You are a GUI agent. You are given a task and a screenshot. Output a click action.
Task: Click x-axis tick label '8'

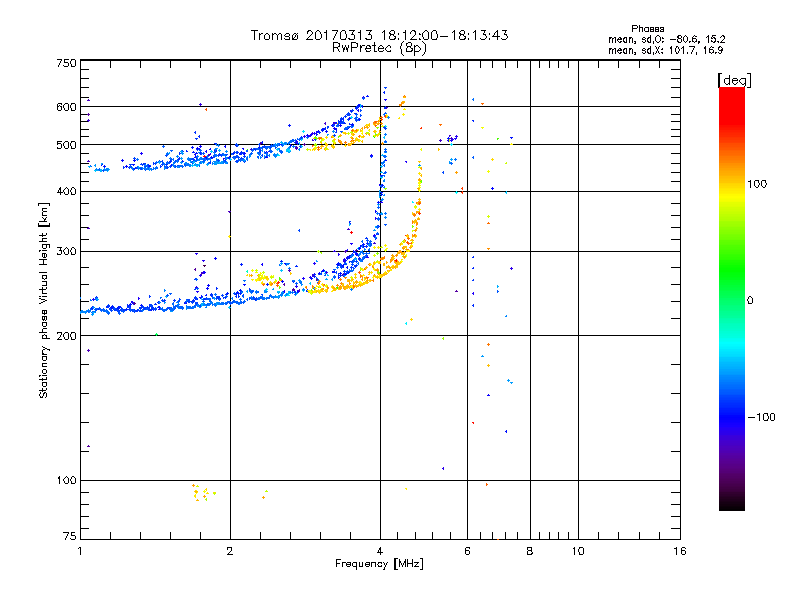(530, 551)
